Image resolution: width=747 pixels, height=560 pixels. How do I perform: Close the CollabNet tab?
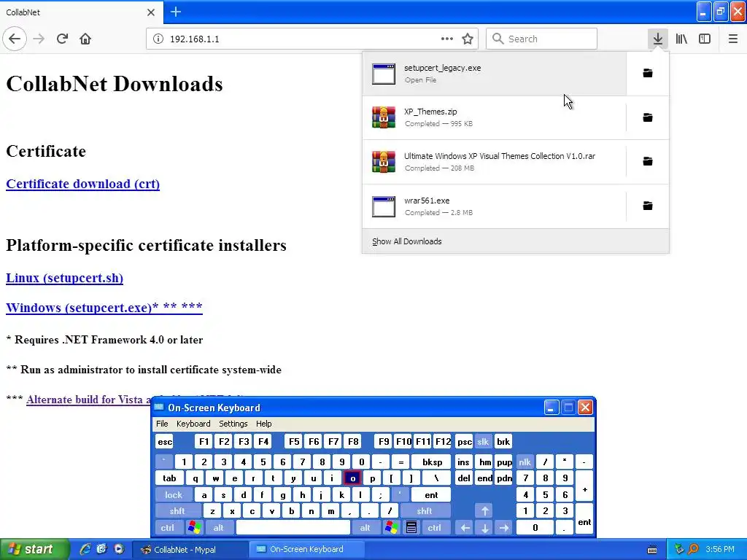pos(150,12)
